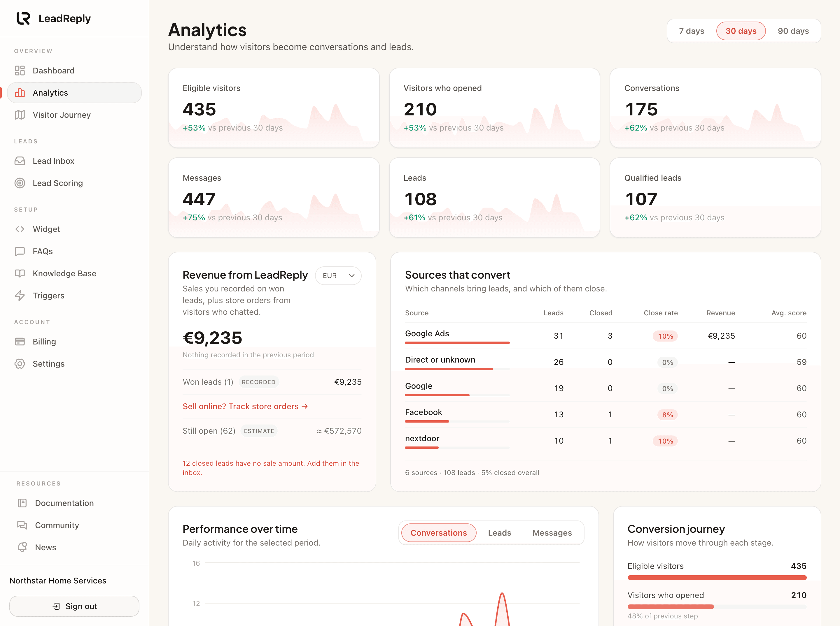Click the Analytics bar chart icon

click(20, 93)
